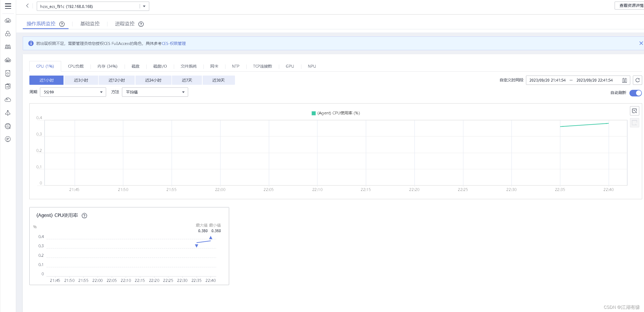Select the 近7天 time range
The image size is (644, 312).
[x=187, y=80]
